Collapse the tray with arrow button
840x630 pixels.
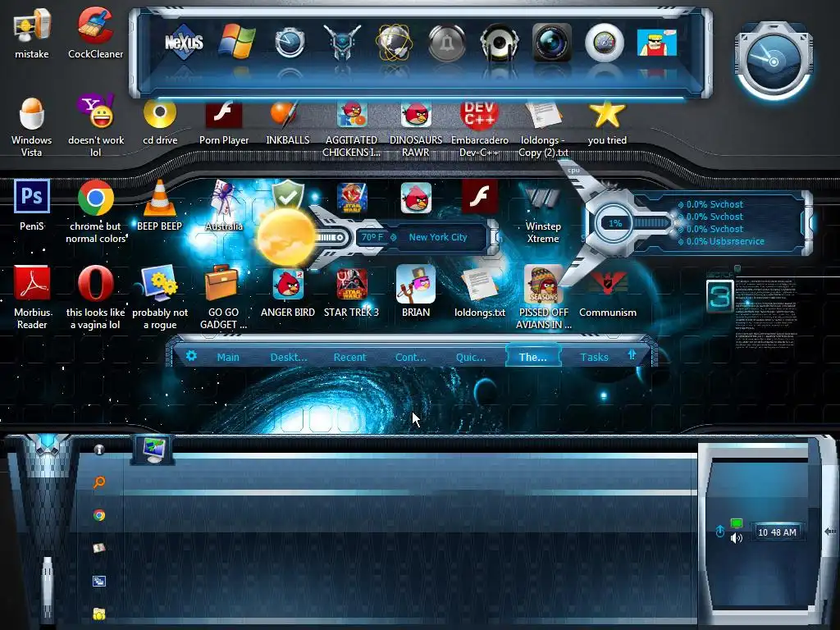(x=830, y=531)
